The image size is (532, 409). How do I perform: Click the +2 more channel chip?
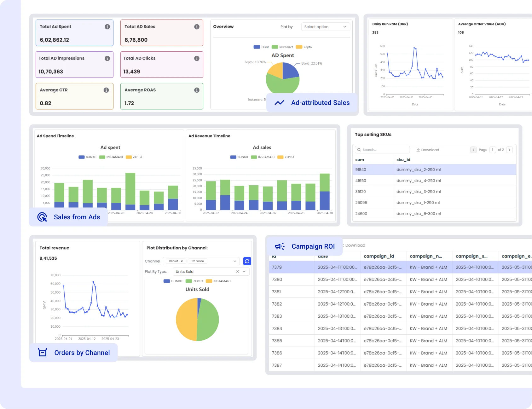coord(197,261)
